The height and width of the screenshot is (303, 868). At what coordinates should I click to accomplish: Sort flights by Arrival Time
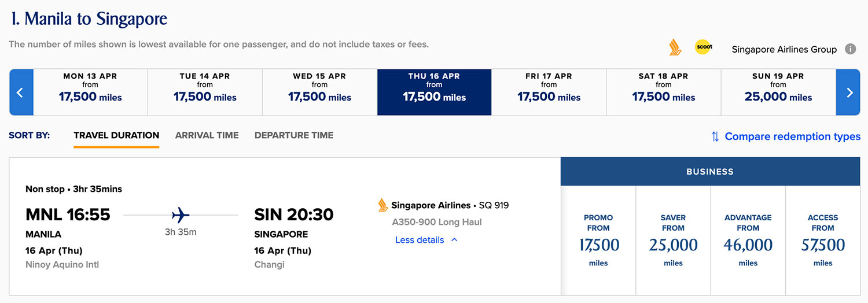click(x=207, y=135)
